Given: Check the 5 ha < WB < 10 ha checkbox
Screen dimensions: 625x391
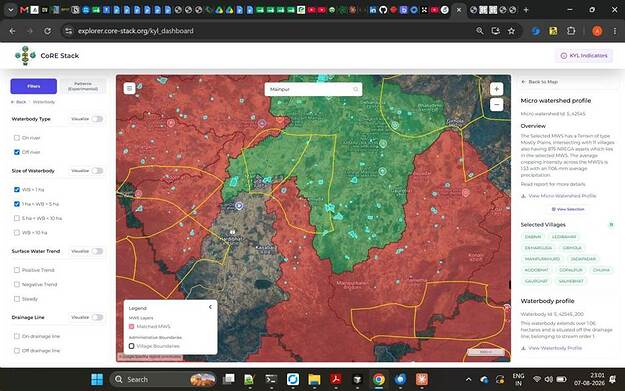Looking at the screenshot, I should [x=17, y=218].
